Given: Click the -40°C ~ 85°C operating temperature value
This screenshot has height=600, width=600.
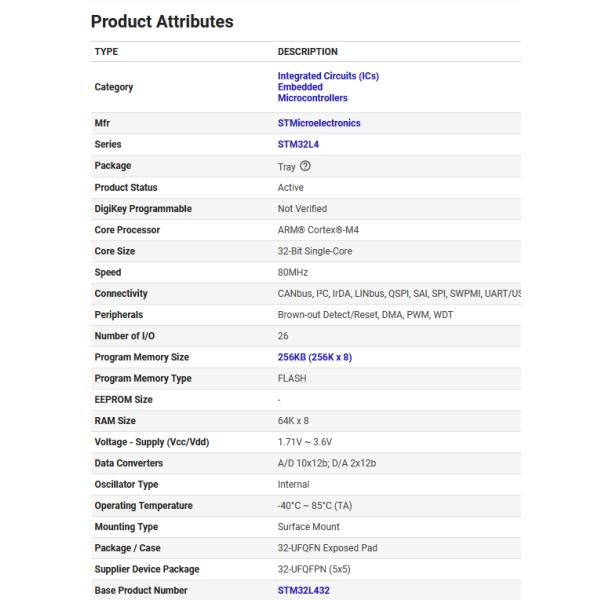Looking at the screenshot, I should [x=314, y=505].
